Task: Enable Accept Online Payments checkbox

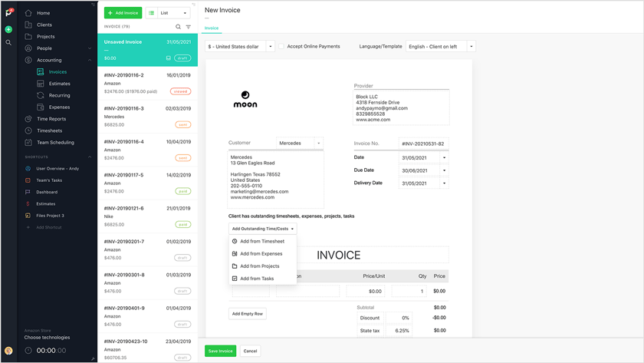Action: pyautogui.click(x=281, y=47)
